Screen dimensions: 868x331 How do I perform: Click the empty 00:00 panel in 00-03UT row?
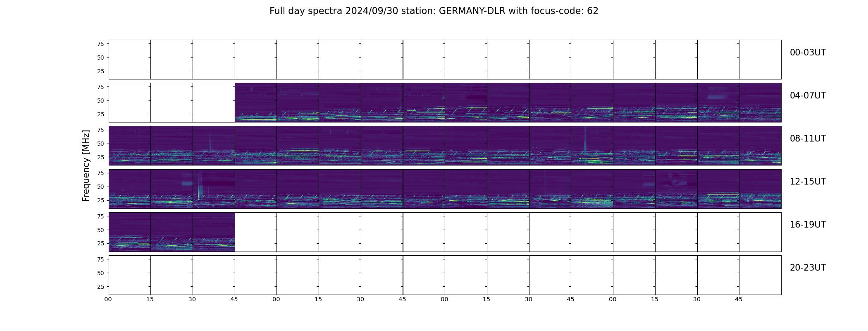(130, 60)
